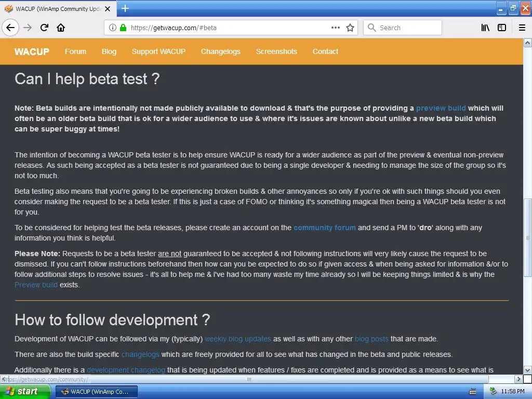Click the forward navigation arrow
Screen dimensions: 532x399
[x=28, y=28]
